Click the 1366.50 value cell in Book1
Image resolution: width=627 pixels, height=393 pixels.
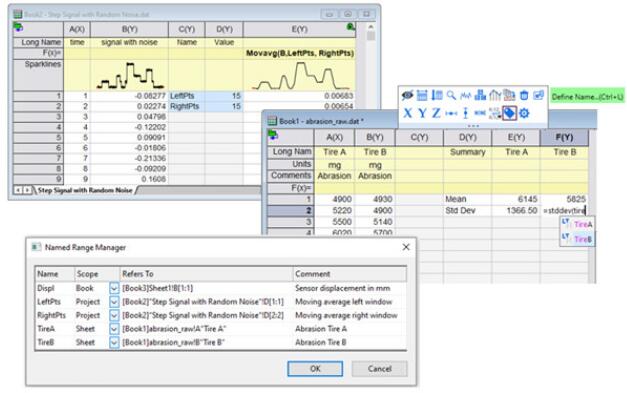516,210
